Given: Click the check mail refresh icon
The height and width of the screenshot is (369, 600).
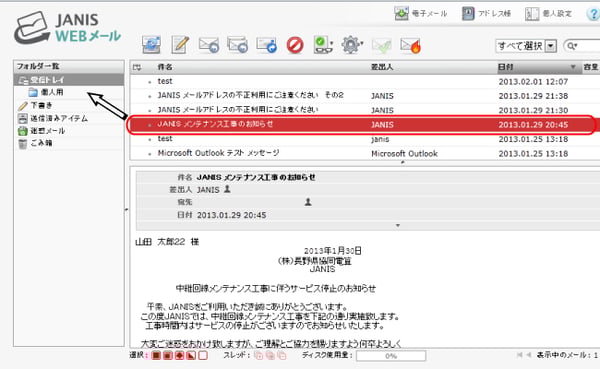Looking at the screenshot, I should tap(152, 45).
